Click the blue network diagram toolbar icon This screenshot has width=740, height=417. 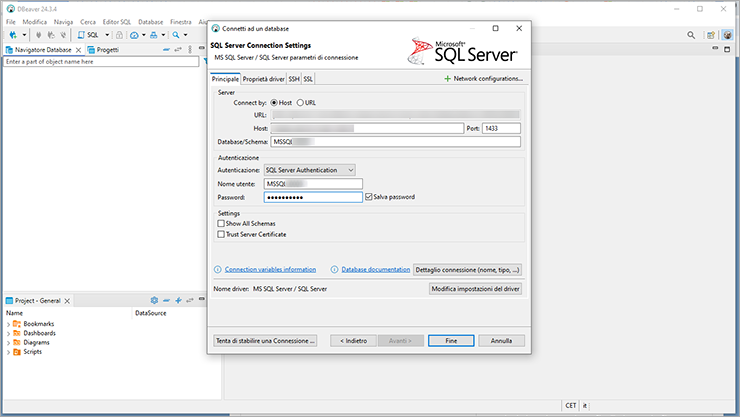[154, 35]
